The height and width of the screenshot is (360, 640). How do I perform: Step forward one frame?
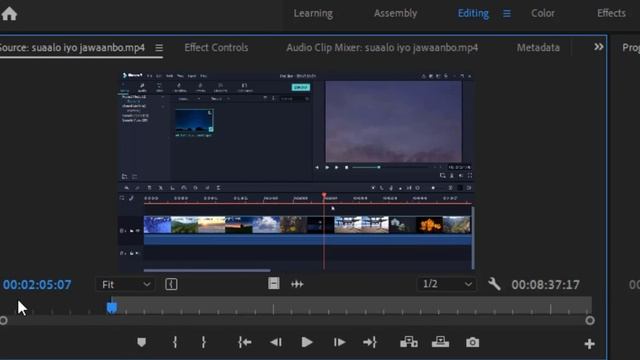point(339,342)
